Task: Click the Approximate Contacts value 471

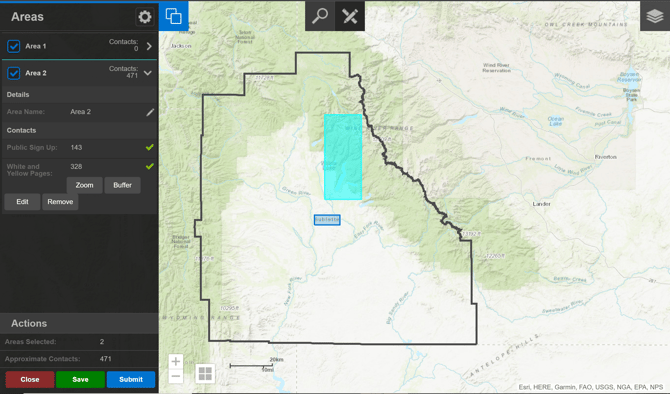Action: (106, 359)
